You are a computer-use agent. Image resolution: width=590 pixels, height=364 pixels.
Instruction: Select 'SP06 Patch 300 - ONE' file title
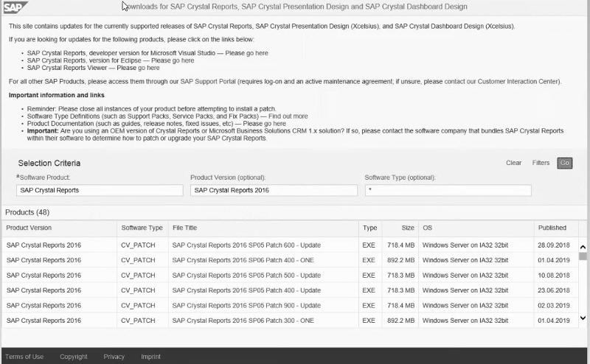pos(243,321)
